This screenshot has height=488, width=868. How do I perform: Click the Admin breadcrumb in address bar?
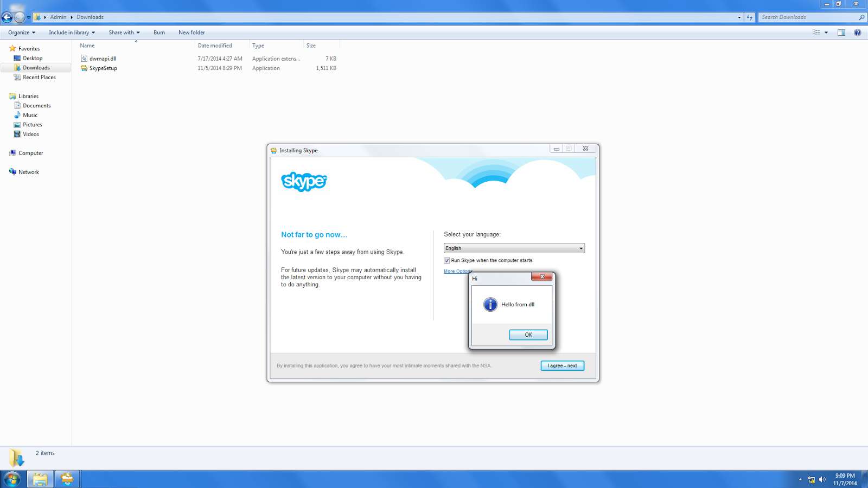tap(58, 17)
